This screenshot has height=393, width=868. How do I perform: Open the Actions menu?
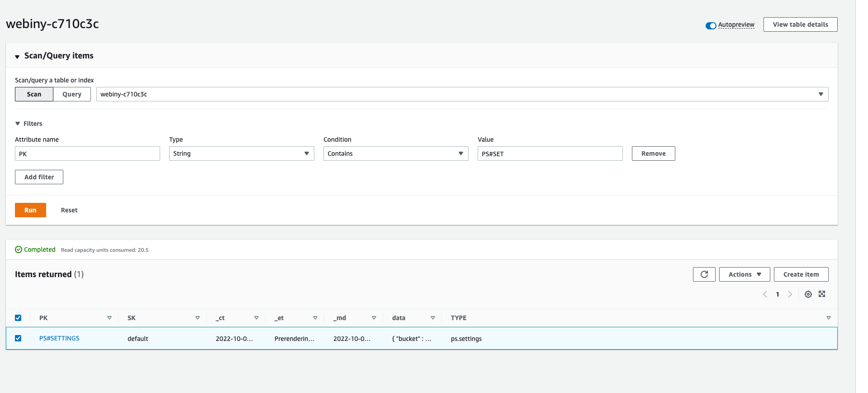click(744, 274)
